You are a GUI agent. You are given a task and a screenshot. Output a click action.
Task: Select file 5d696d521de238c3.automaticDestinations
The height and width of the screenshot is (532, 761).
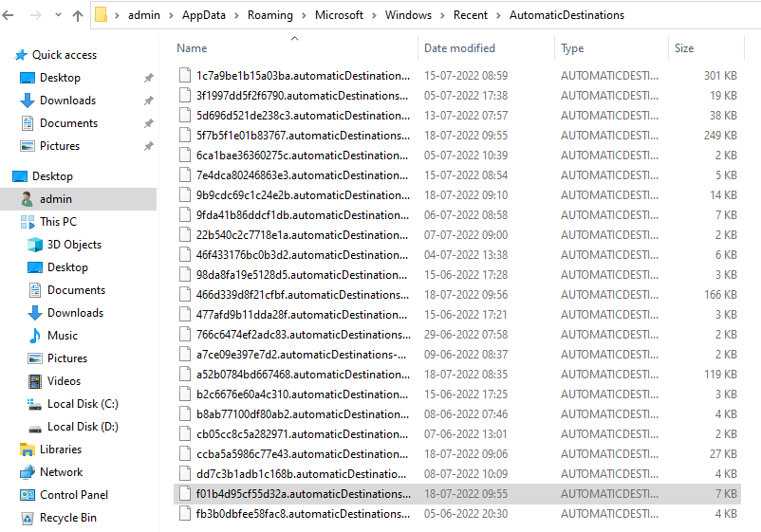(x=303, y=116)
